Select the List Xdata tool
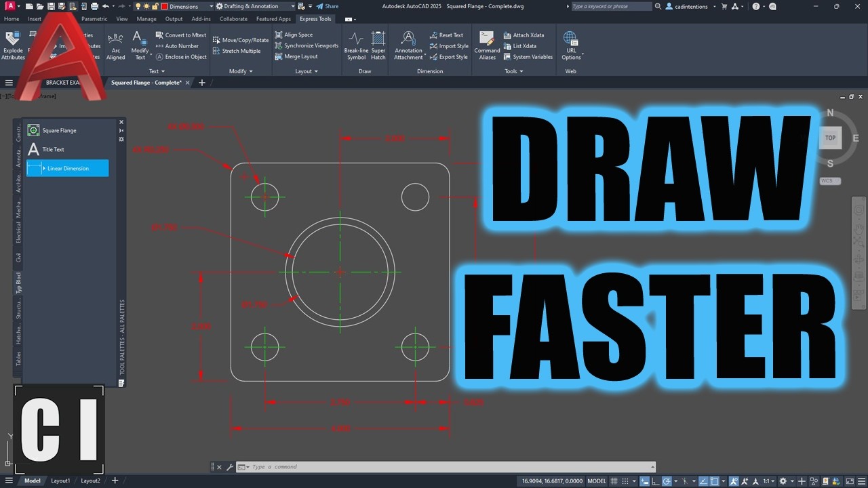Image resolution: width=868 pixels, height=488 pixels. pyautogui.click(x=520, y=46)
